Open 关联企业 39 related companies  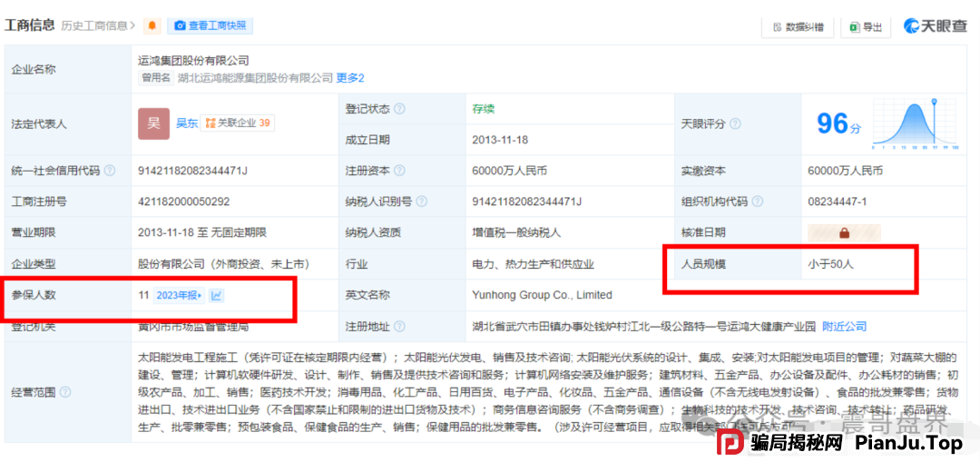tap(238, 123)
